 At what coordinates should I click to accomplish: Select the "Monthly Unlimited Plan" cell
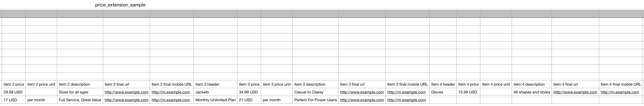pyautogui.click(x=215, y=100)
